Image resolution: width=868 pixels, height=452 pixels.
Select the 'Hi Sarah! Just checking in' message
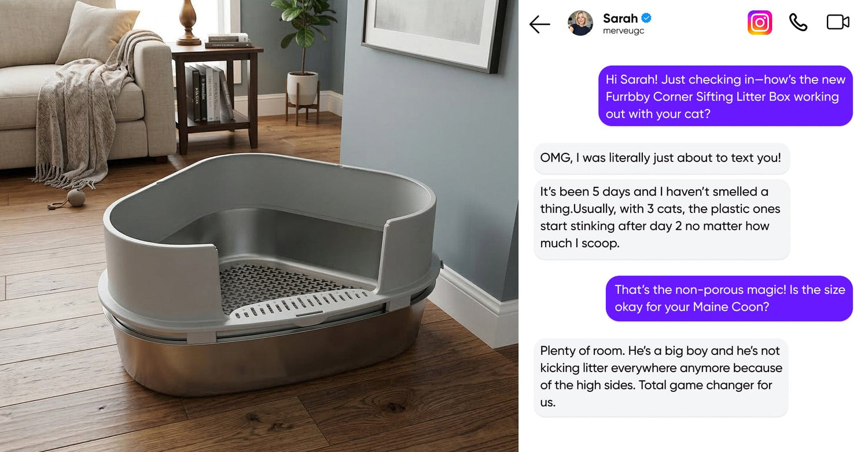[x=726, y=96]
